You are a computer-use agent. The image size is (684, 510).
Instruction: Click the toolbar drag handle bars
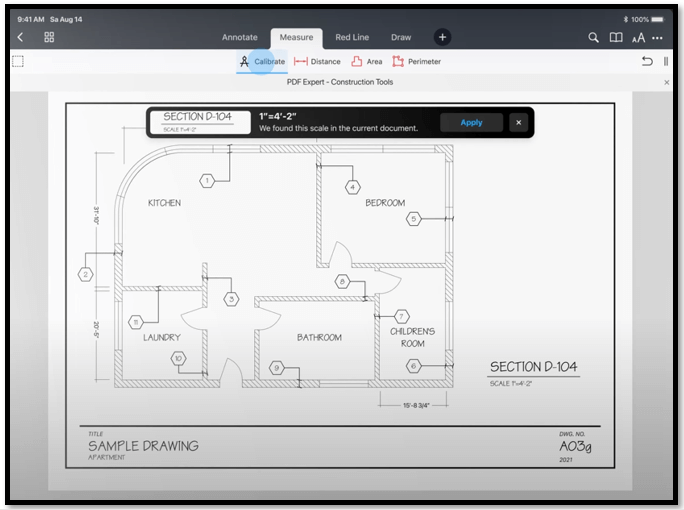coord(666,62)
